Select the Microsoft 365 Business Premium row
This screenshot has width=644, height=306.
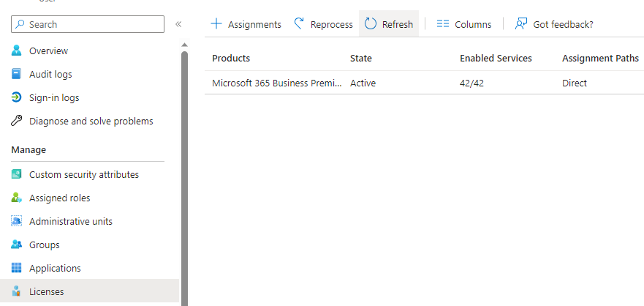[x=276, y=83]
